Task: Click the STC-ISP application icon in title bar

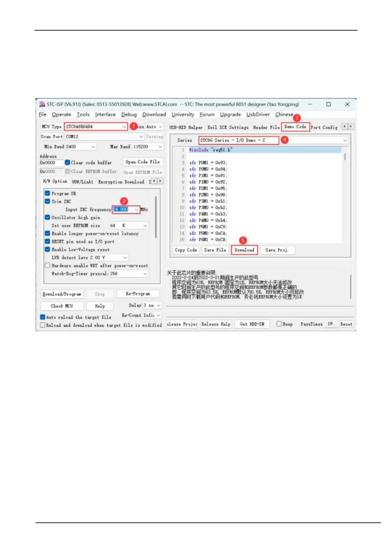Action: (42, 104)
